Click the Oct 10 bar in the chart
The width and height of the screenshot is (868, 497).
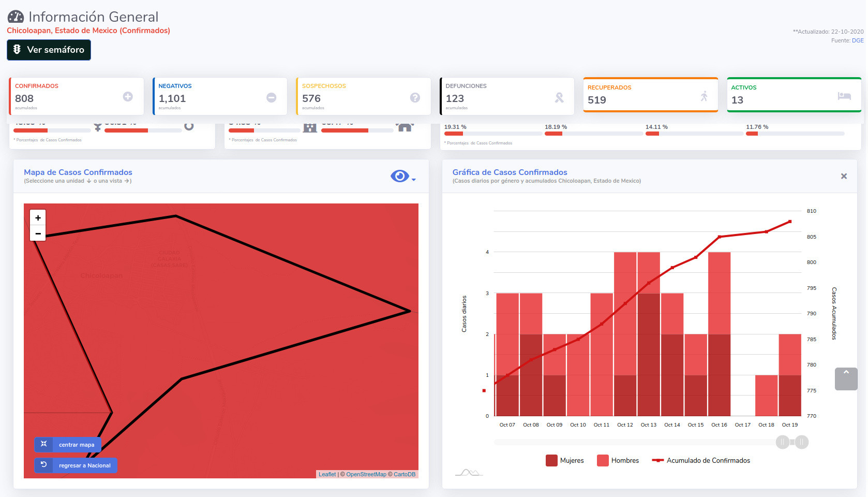(x=578, y=375)
